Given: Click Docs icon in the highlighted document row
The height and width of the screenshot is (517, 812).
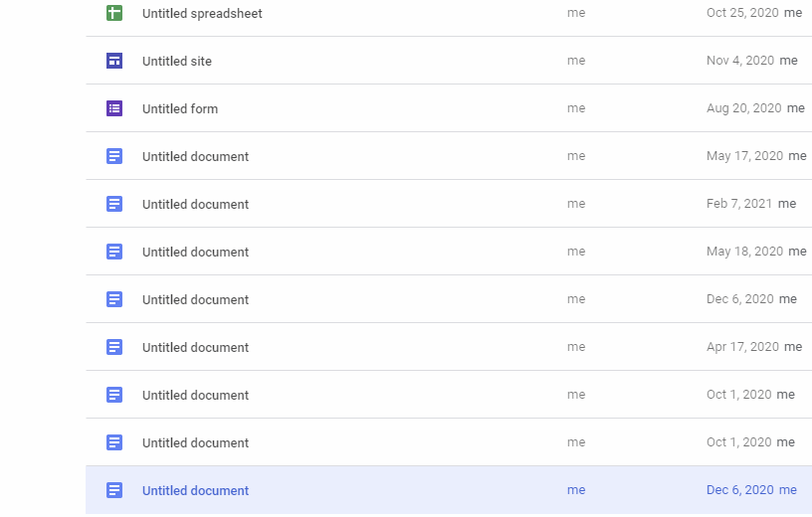Looking at the screenshot, I should (x=114, y=490).
